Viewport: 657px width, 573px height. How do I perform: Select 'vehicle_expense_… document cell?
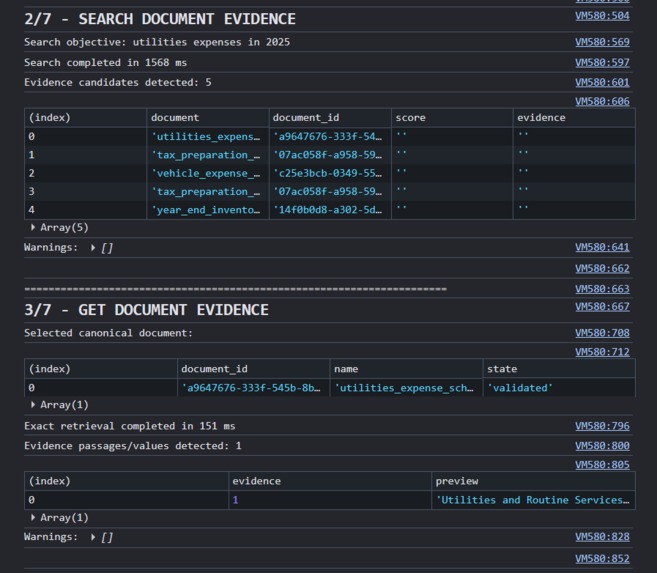208,173
